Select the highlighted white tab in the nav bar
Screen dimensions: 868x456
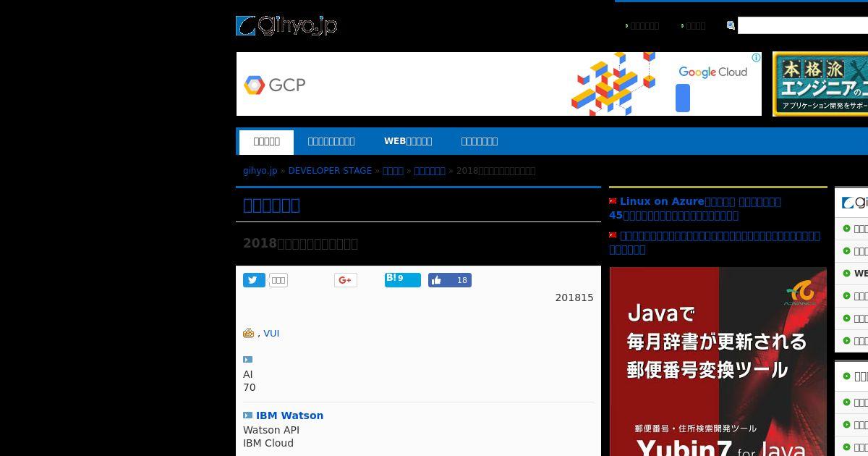pyautogui.click(x=266, y=142)
